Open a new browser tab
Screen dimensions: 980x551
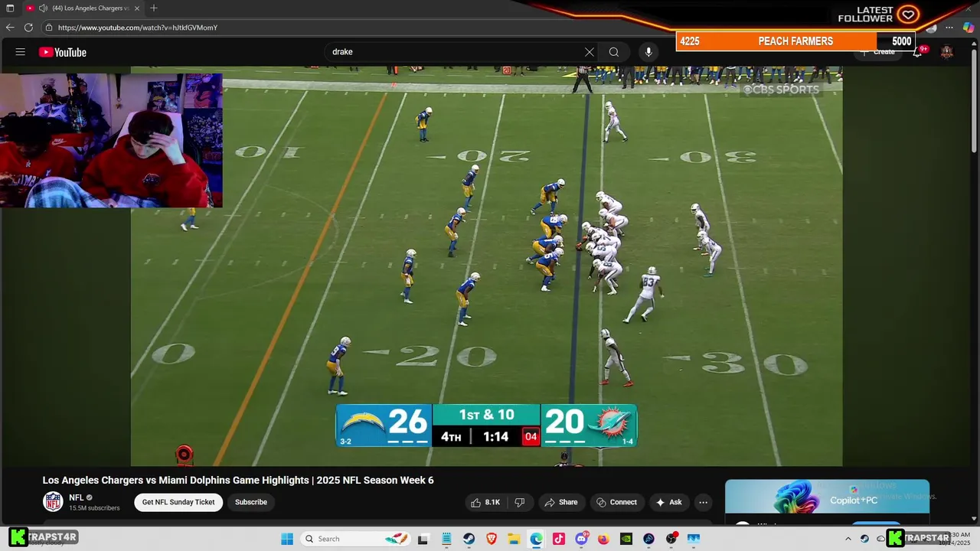(154, 8)
